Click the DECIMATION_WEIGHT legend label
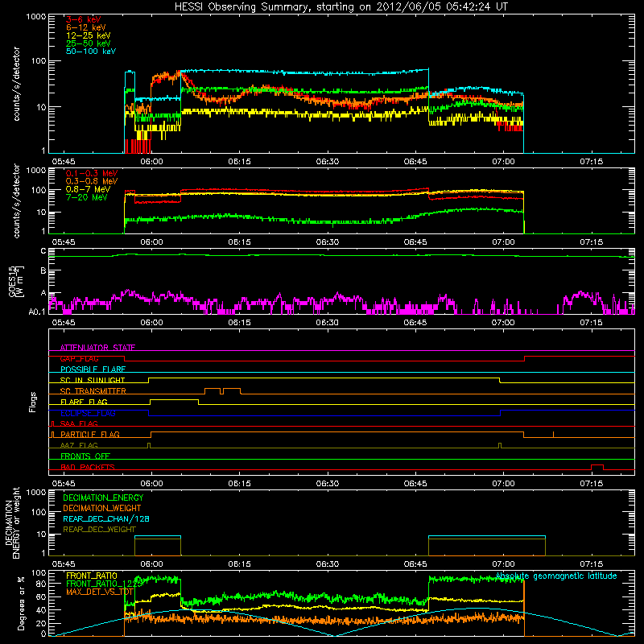 [102, 508]
